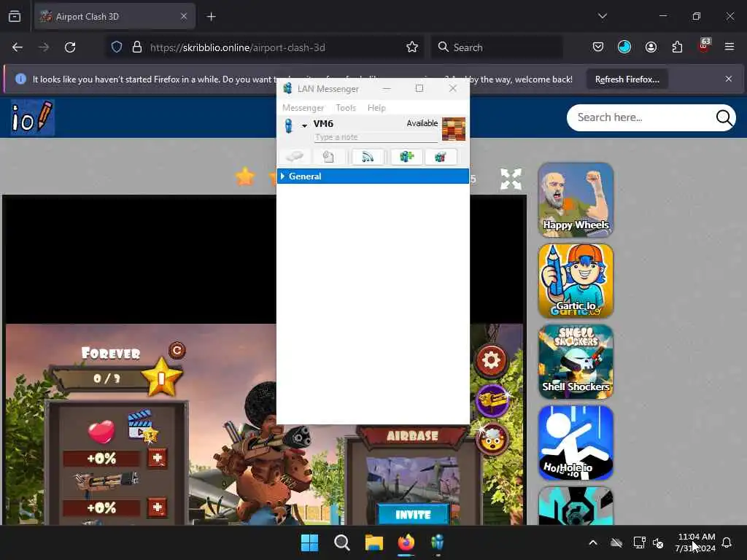
Task: Click the plus button beside heart +0%
Action: [x=158, y=459]
